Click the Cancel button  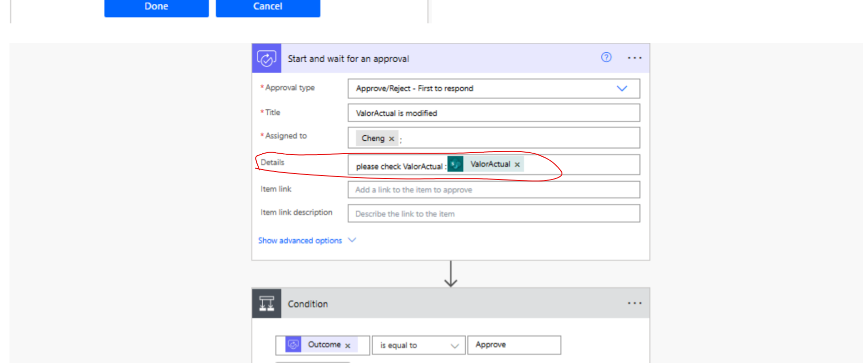click(x=268, y=7)
